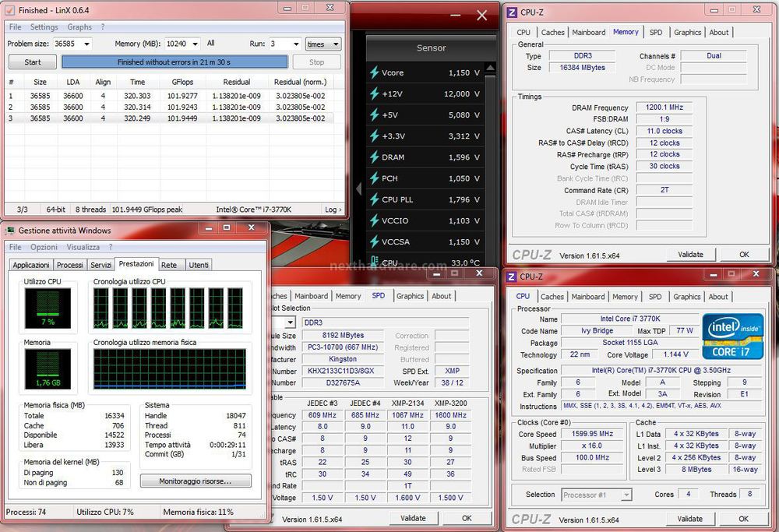Select Caches tab in CPU-Z Memory window

click(x=553, y=32)
